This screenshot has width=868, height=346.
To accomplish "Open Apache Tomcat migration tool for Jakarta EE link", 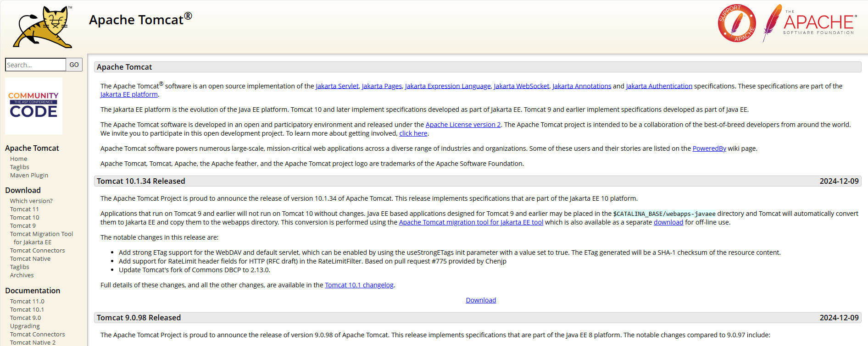I will 471,222.
